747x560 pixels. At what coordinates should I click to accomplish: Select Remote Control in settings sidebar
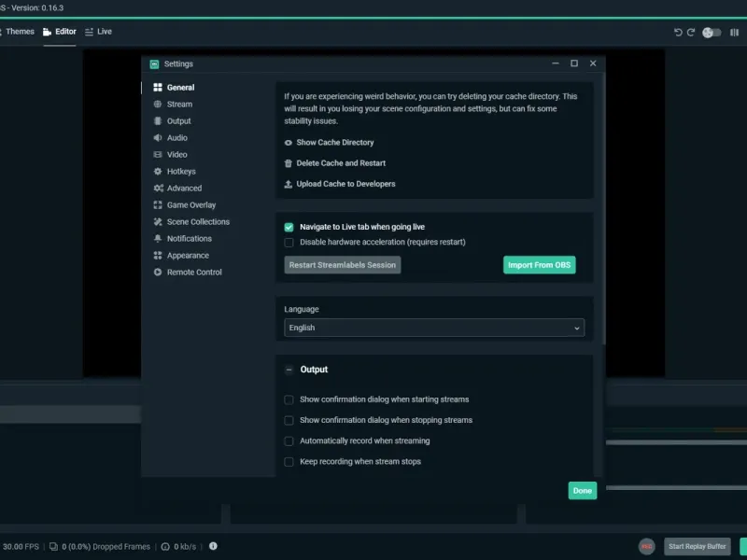[194, 272]
